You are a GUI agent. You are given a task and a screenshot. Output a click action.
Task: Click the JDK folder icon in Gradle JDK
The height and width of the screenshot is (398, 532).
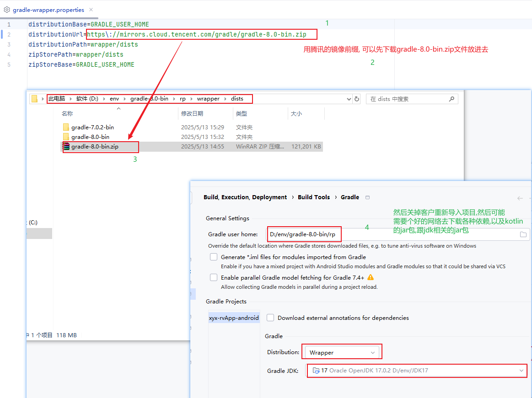click(316, 371)
